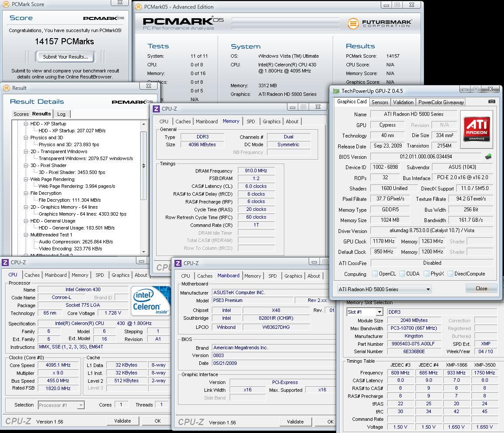504x433 pixels.
Task: Collapse the Web Page Rendering node
Action: coord(26,179)
